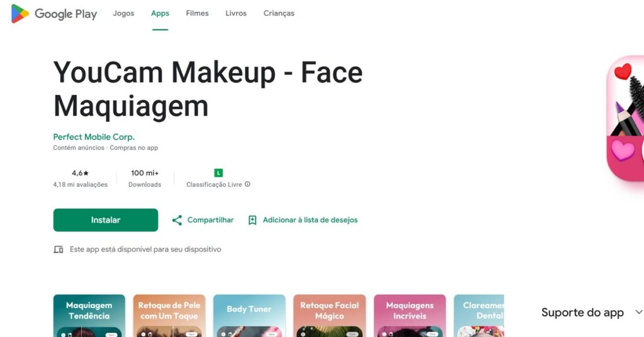The image size is (644, 337).
Task: Open the Body Tuner screenshot
Action: point(249,316)
